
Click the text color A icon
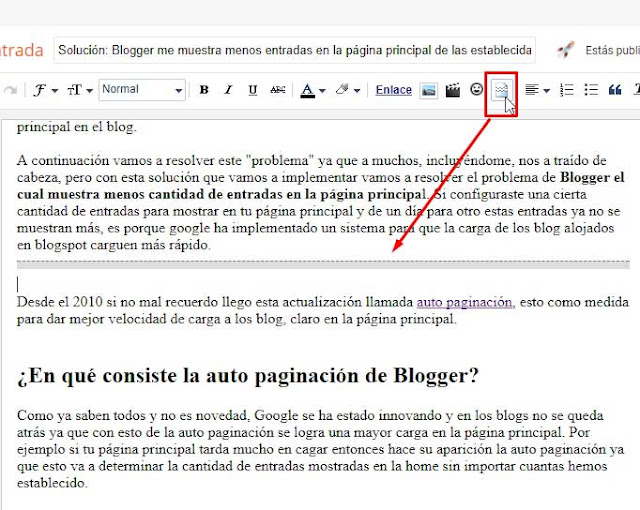(x=307, y=90)
